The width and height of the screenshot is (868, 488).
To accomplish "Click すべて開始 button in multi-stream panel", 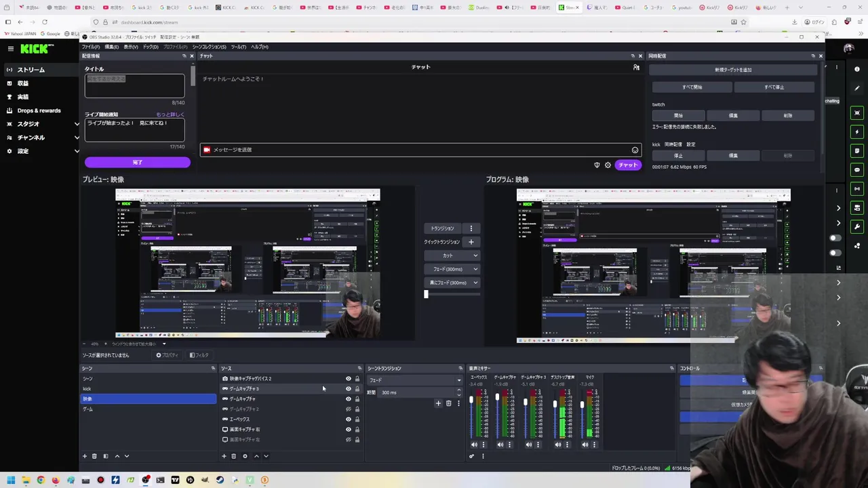I will tap(692, 87).
